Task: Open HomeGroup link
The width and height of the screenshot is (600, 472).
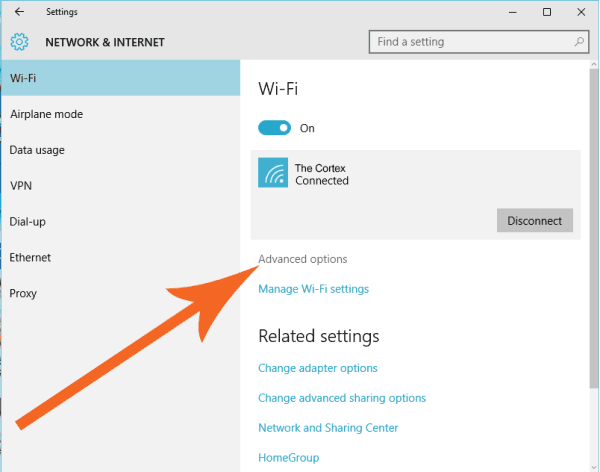Action: coord(289,457)
